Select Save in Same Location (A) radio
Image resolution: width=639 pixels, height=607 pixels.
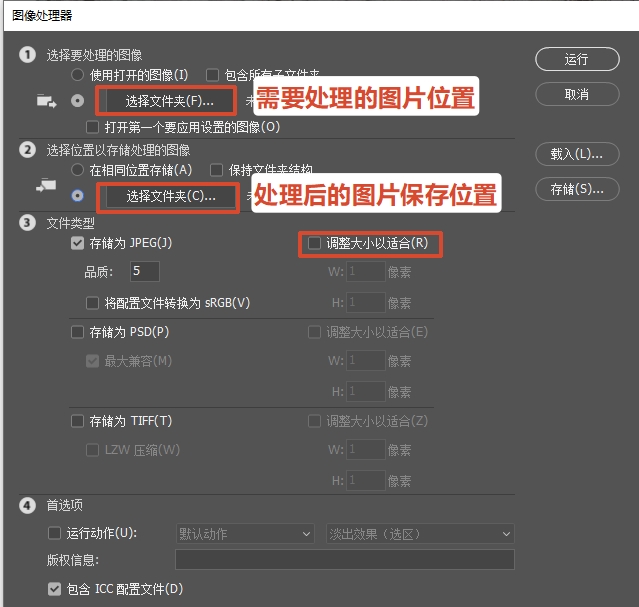[77, 170]
